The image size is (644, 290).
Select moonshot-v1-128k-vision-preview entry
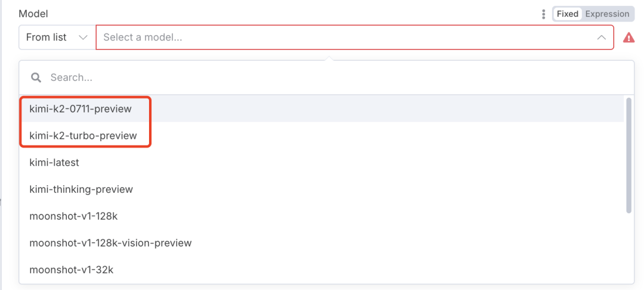click(110, 243)
